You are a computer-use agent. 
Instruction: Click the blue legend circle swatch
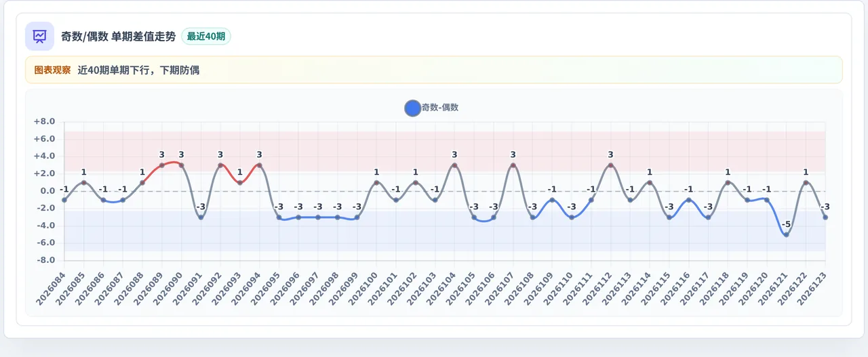point(412,108)
